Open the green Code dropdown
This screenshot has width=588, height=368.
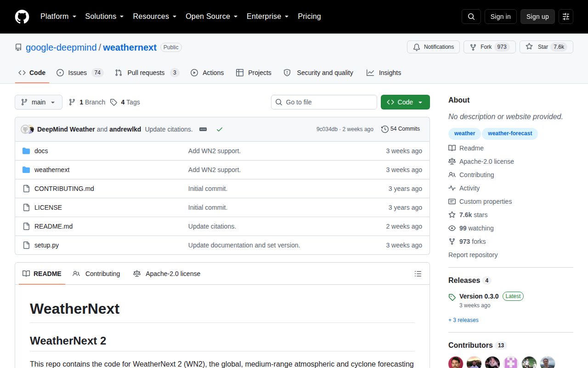(x=405, y=102)
